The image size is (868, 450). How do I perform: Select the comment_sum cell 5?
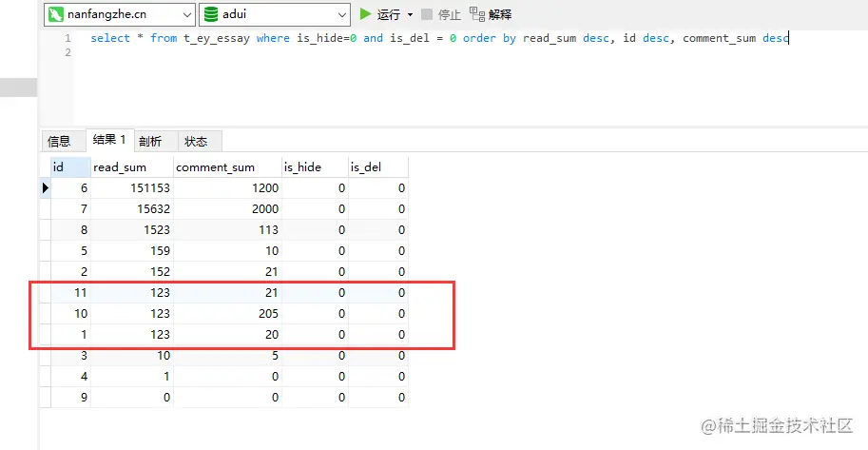227,356
